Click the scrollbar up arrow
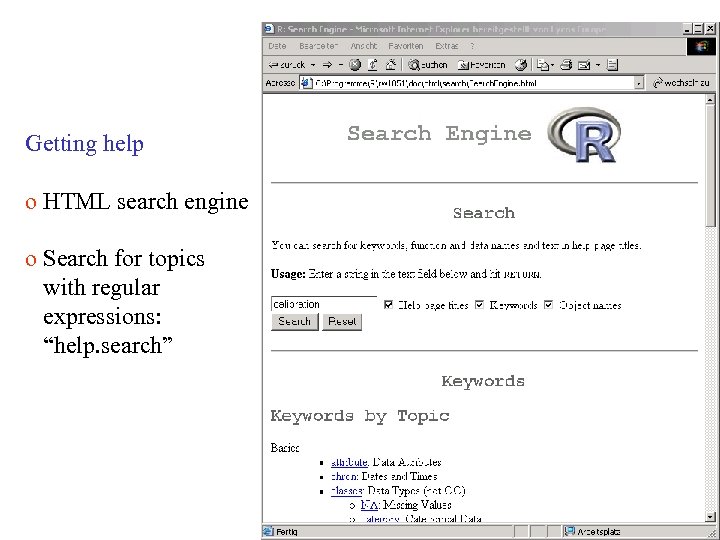The width and height of the screenshot is (720, 540). [x=710, y=99]
